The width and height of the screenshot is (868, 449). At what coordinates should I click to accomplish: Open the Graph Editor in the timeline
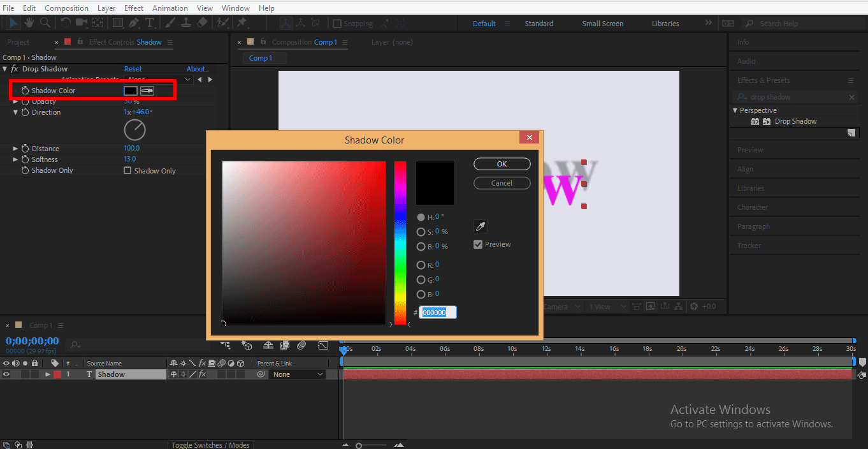point(323,345)
